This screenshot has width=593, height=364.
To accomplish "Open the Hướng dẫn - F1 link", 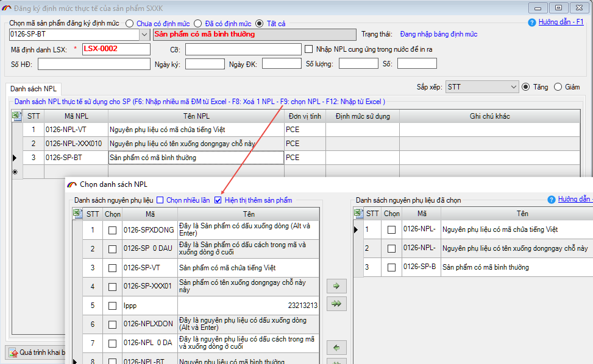I will point(561,22).
